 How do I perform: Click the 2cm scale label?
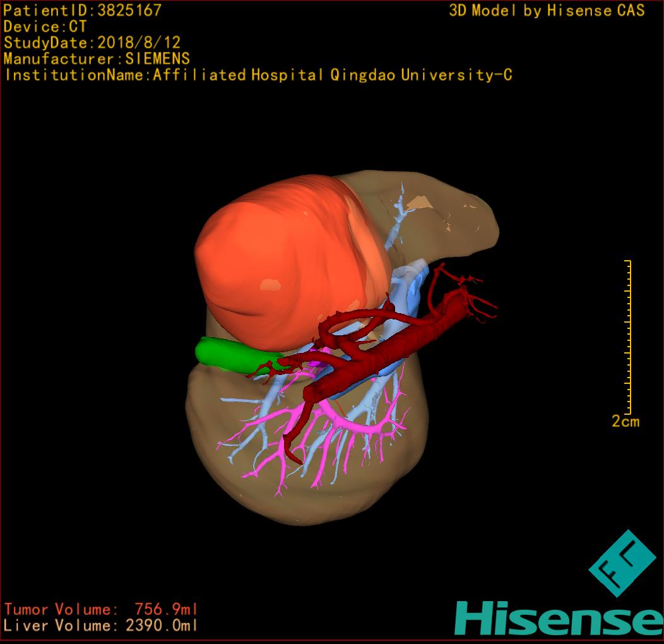(x=625, y=421)
